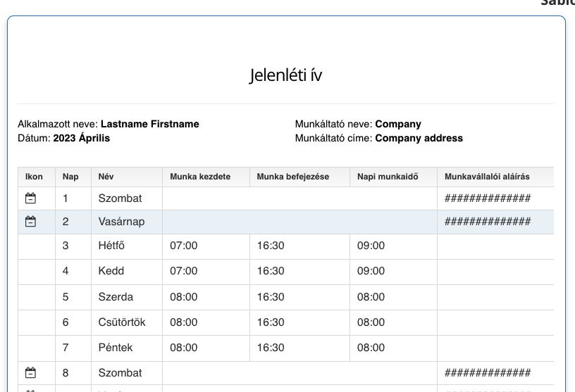This screenshot has height=392, width=575.
Task: Click daily hours 08:00 in Szerda row
Action: tap(371, 297)
